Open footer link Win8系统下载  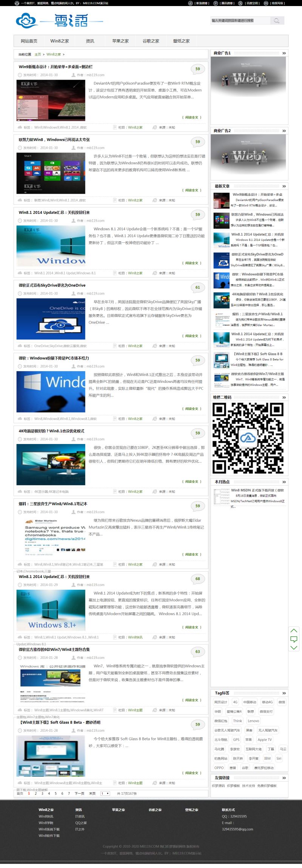49,829
